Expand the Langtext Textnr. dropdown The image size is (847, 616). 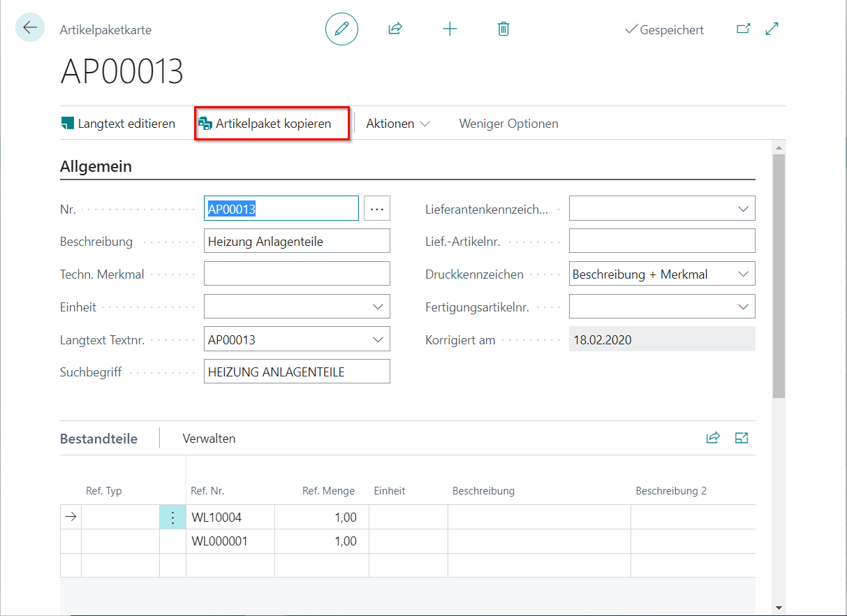pyautogui.click(x=378, y=340)
